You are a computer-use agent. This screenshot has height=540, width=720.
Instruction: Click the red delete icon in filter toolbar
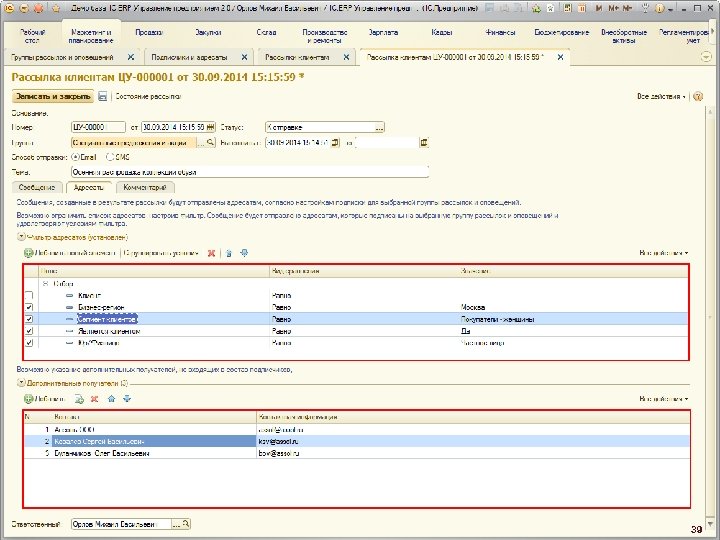[x=211, y=254]
